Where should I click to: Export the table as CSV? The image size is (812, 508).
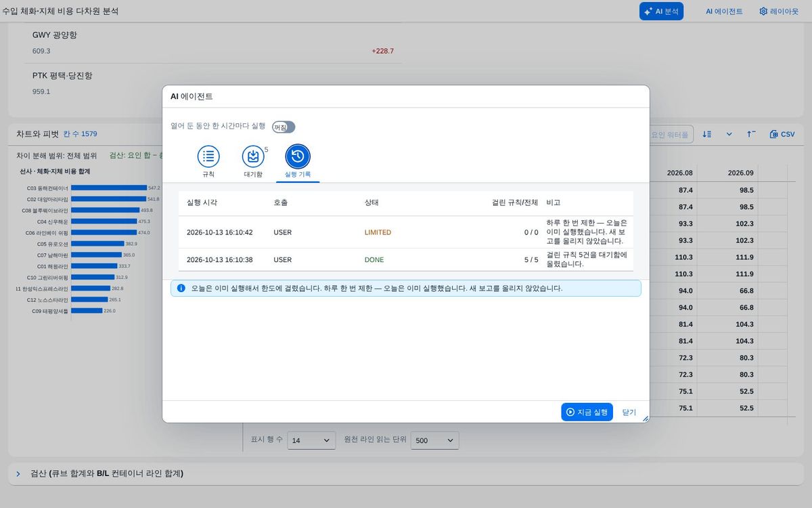pyautogui.click(x=782, y=134)
